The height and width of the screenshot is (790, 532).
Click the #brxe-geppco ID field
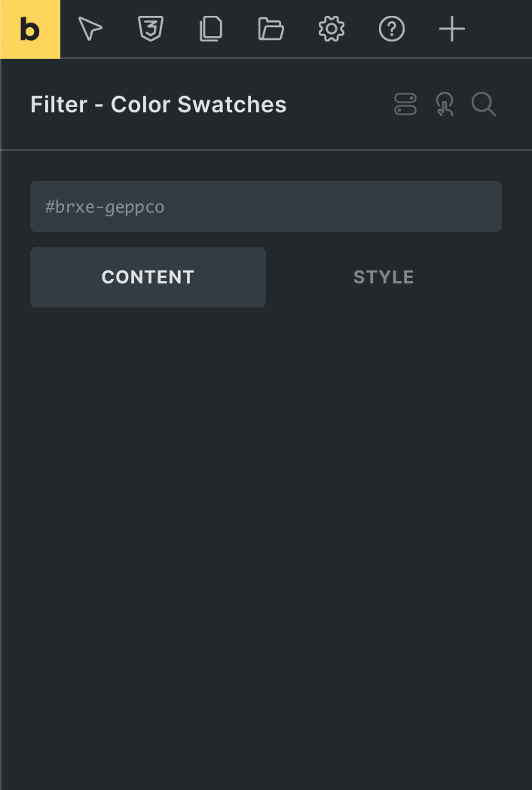click(266, 207)
